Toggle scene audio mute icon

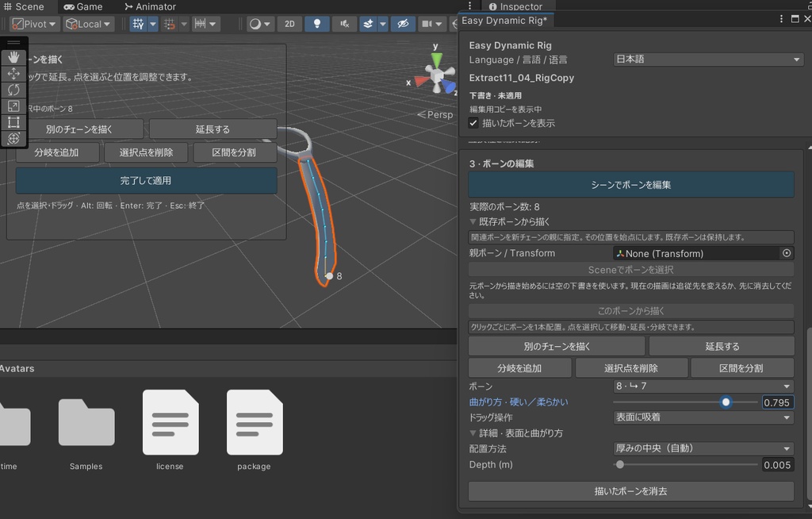pyautogui.click(x=344, y=24)
